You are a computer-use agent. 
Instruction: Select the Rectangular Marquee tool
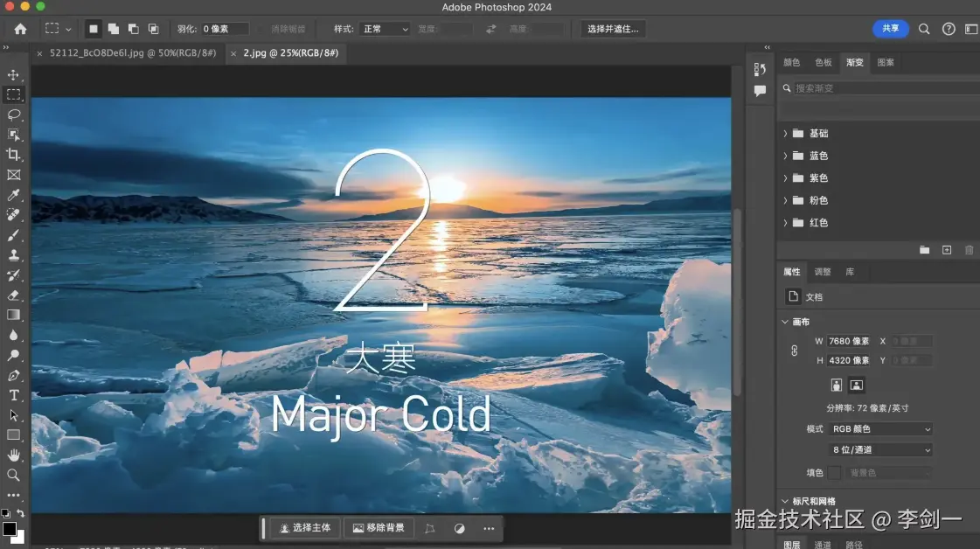click(x=13, y=95)
